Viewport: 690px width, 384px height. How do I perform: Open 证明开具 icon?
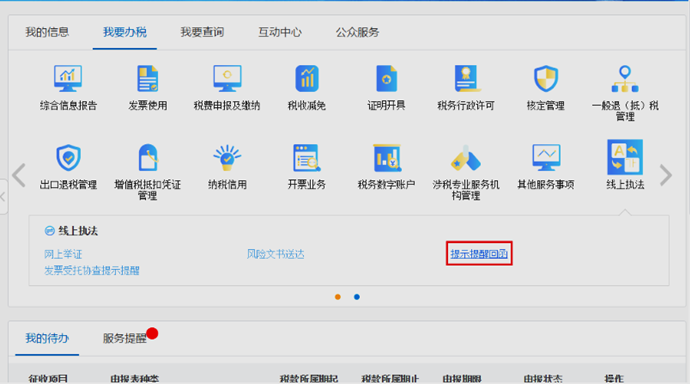click(x=386, y=78)
